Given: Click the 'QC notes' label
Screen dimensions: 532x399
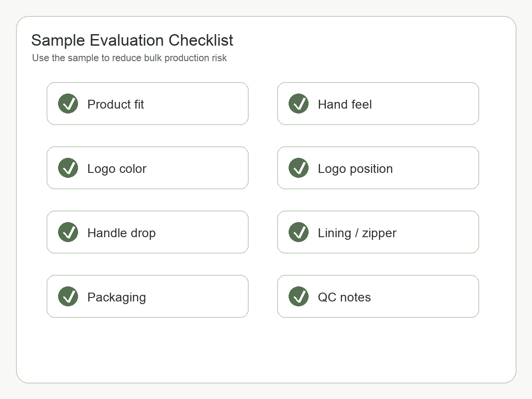Looking at the screenshot, I should 344,297.
